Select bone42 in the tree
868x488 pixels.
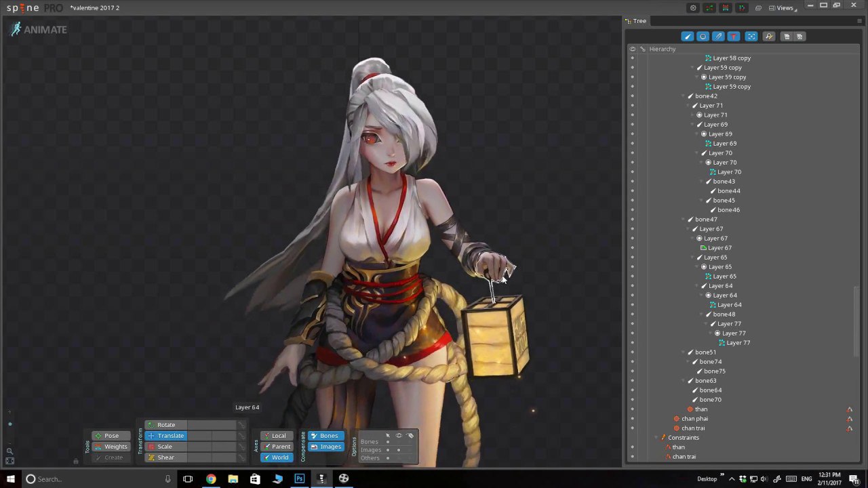tap(706, 96)
